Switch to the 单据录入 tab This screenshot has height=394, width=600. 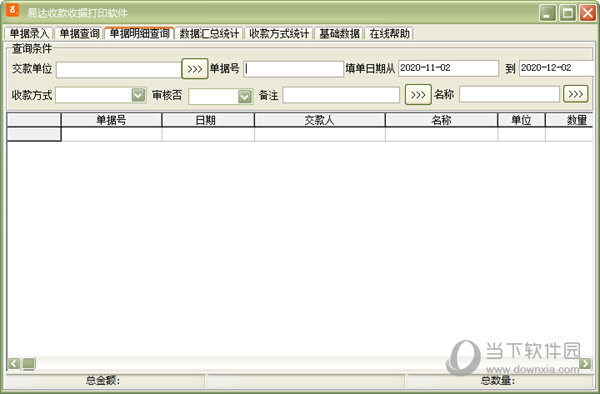(x=29, y=34)
